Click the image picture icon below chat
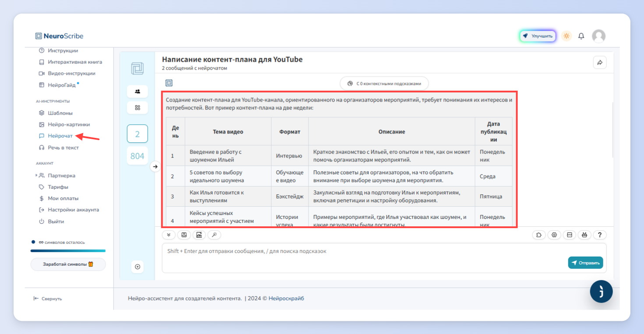 click(x=199, y=235)
